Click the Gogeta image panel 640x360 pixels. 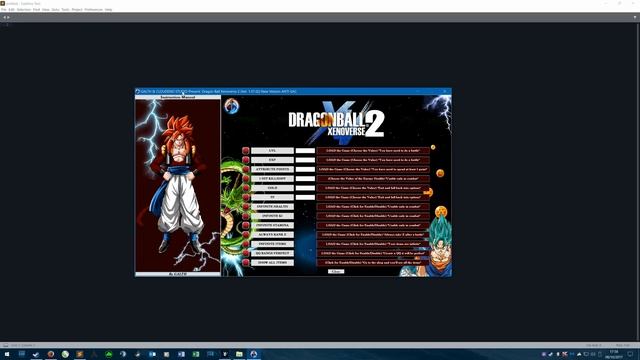click(x=178, y=186)
